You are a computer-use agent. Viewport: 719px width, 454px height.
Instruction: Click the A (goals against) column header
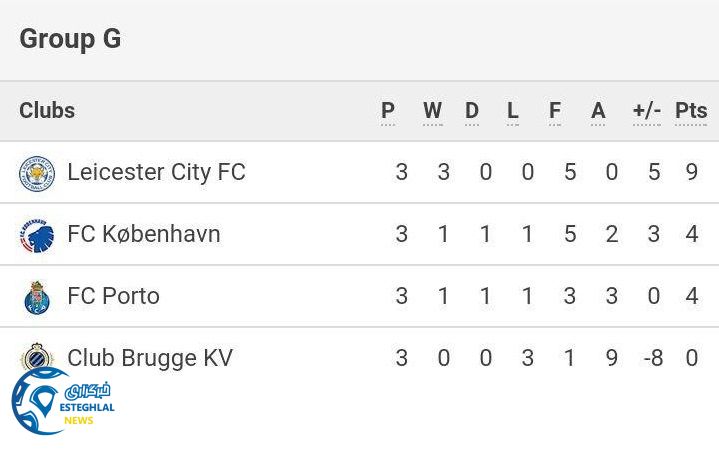click(x=598, y=111)
